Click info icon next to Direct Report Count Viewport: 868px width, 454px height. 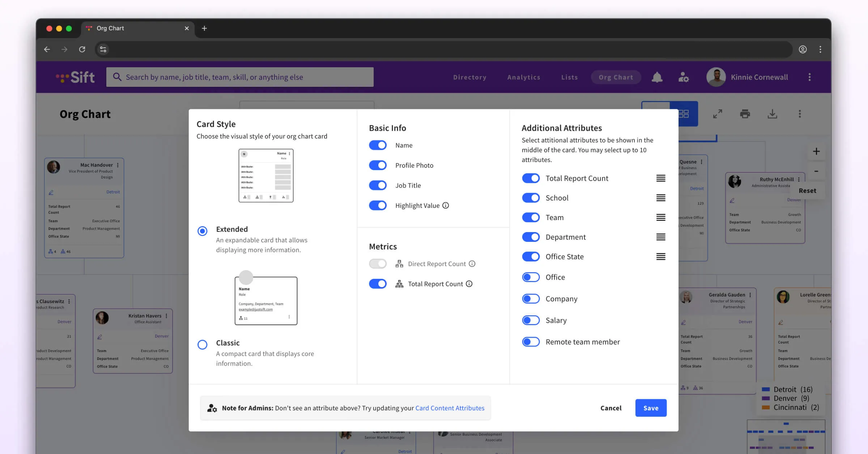pos(472,264)
